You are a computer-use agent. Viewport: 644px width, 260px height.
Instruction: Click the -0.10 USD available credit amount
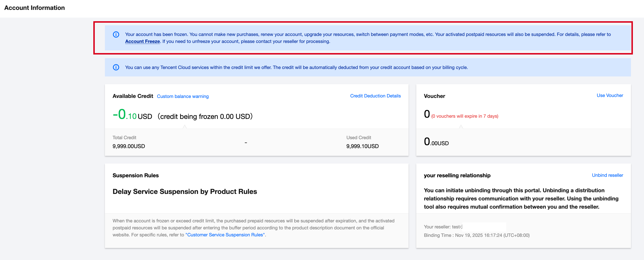point(132,115)
